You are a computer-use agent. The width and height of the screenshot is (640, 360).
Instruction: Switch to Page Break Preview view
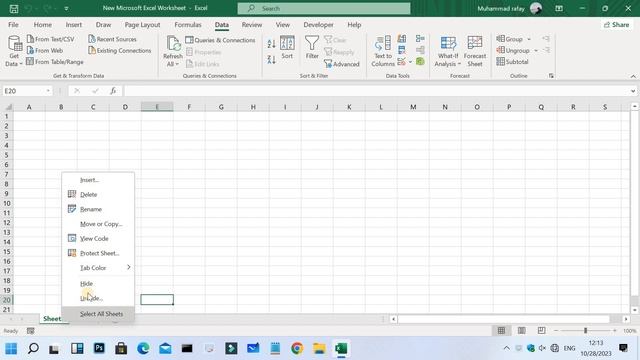point(541,330)
